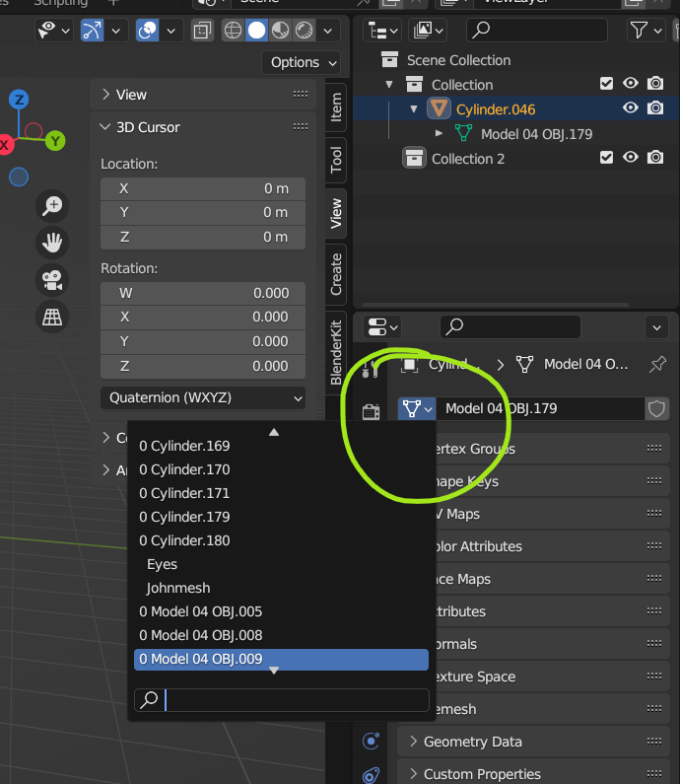Collapse the 3D Cursor panel
This screenshot has height=784, width=680.
[104, 127]
